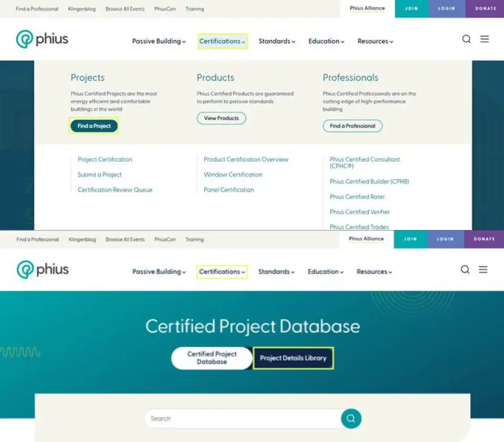The width and height of the screenshot is (504, 442).
Task: Expand Passive Building dropdown above the Projects column
Action: 159,41
